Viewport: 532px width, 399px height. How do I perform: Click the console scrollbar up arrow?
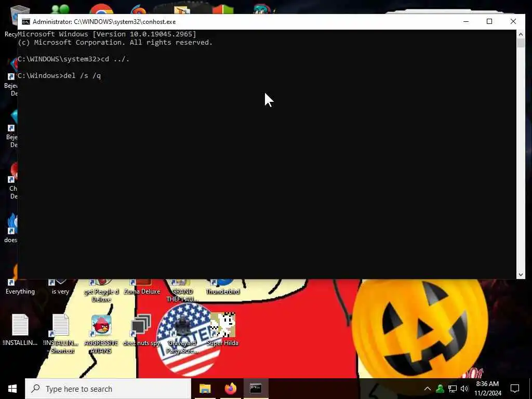[521, 34]
